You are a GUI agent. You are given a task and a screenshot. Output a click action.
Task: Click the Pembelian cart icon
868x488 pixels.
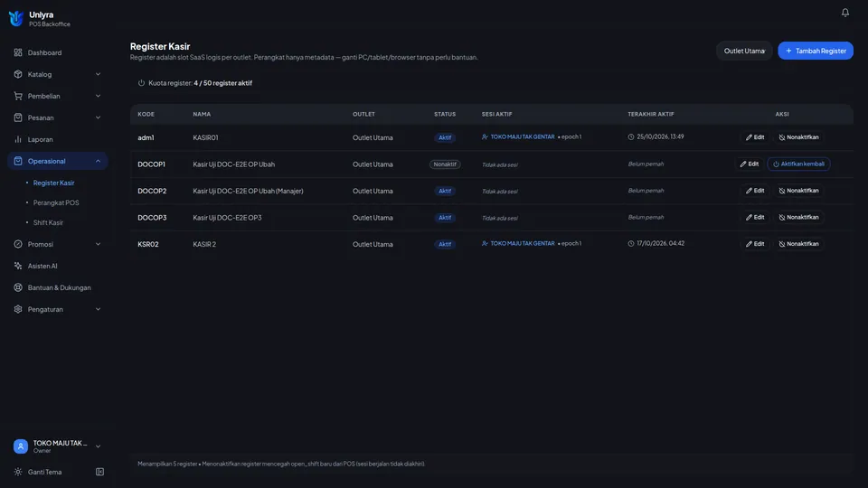tap(18, 96)
